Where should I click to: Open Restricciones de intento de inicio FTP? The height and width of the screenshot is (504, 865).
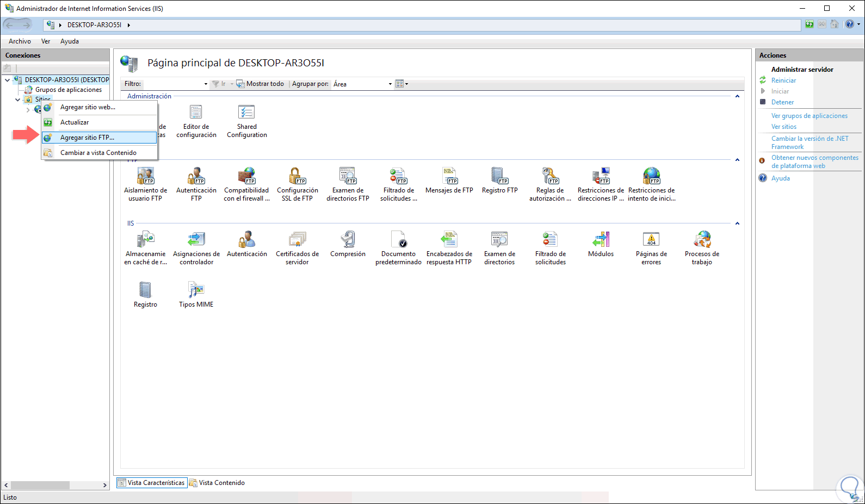tap(652, 185)
